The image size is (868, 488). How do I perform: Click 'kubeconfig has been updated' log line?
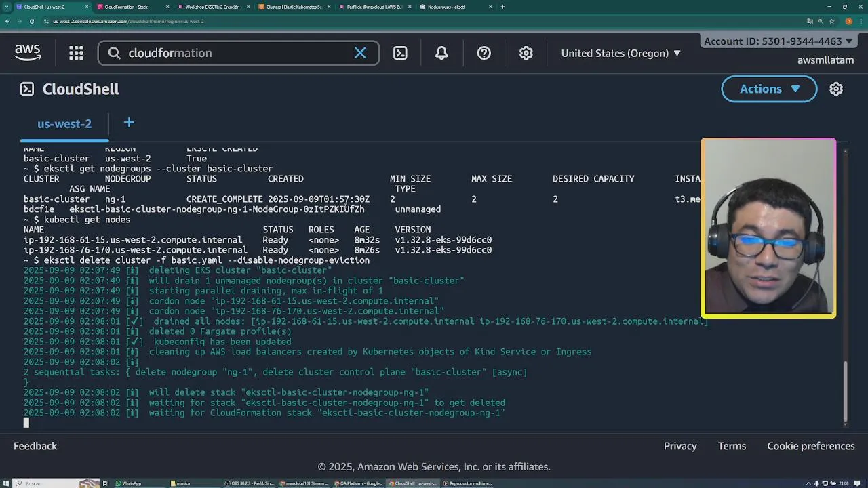coord(222,342)
